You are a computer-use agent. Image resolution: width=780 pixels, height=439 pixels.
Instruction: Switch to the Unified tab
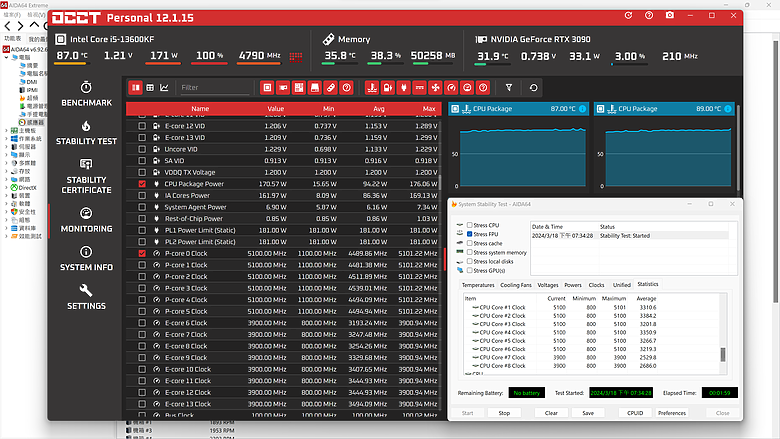[x=622, y=285]
